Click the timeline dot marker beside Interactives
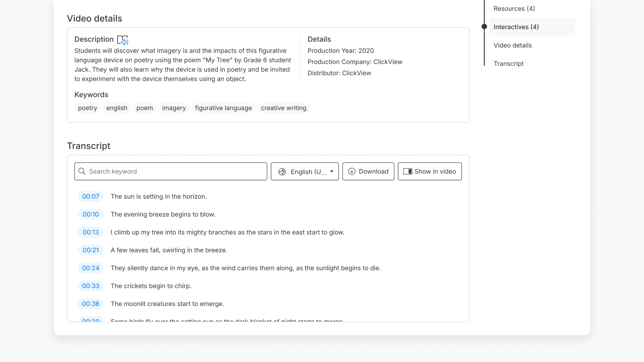Screen dimensions: 644x362 coord(484,26)
